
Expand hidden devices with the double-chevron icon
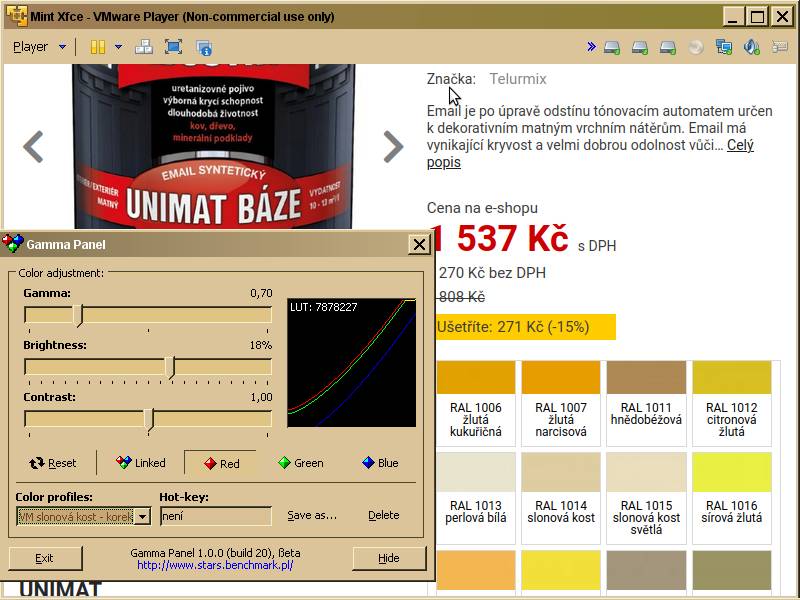[x=591, y=47]
